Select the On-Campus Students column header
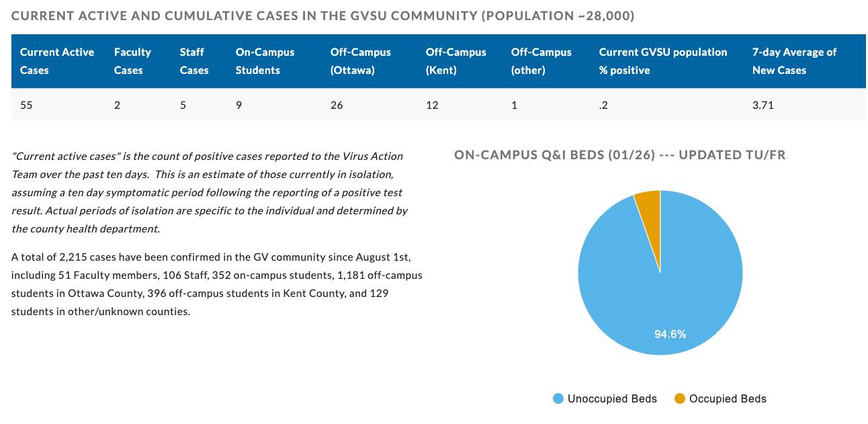The width and height of the screenshot is (868, 424). [x=265, y=60]
